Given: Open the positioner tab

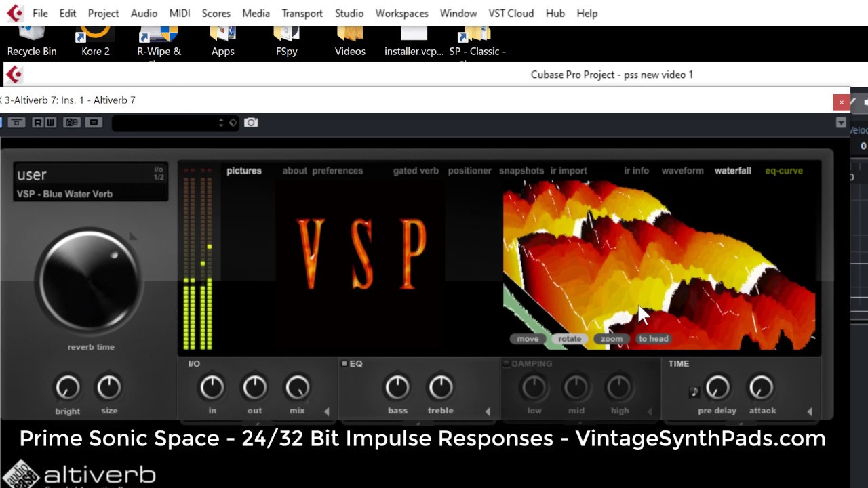Looking at the screenshot, I should pos(469,171).
